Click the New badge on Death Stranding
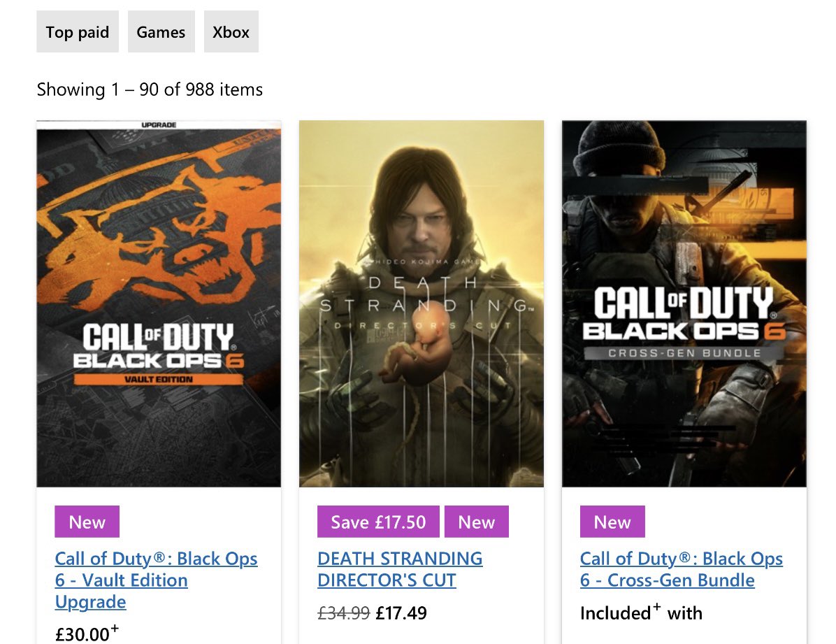 (x=477, y=521)
